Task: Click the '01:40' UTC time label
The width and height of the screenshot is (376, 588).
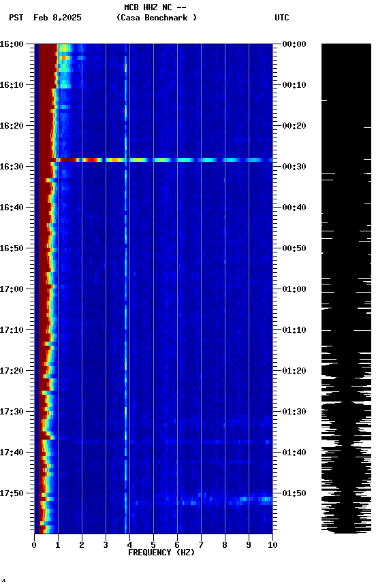Action: click(294, 453)
